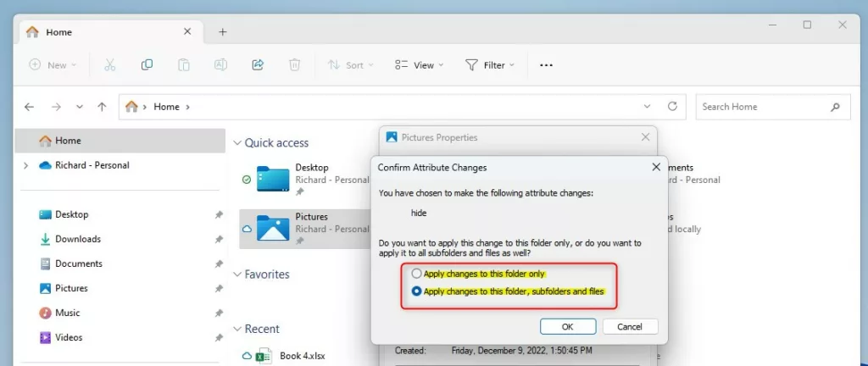The image size is (868, 366).
Task: Click chevron after Home in address bar
Action: pos(187,107)
